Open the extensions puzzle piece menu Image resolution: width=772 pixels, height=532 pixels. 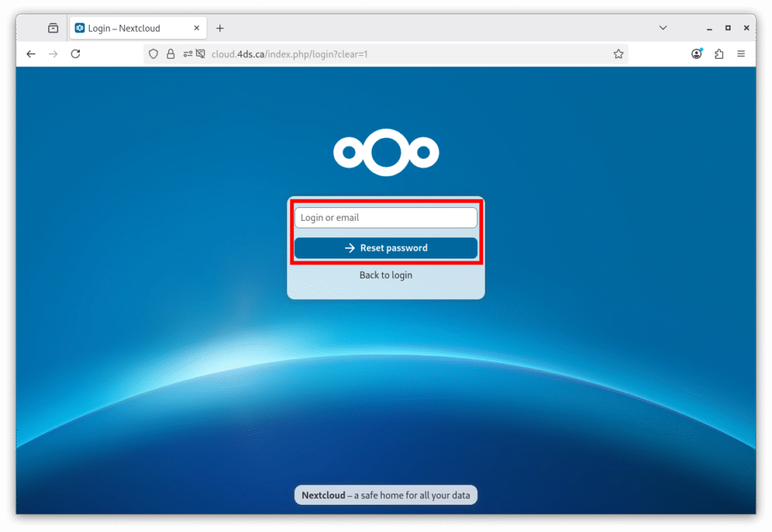[x=718, y=54]
